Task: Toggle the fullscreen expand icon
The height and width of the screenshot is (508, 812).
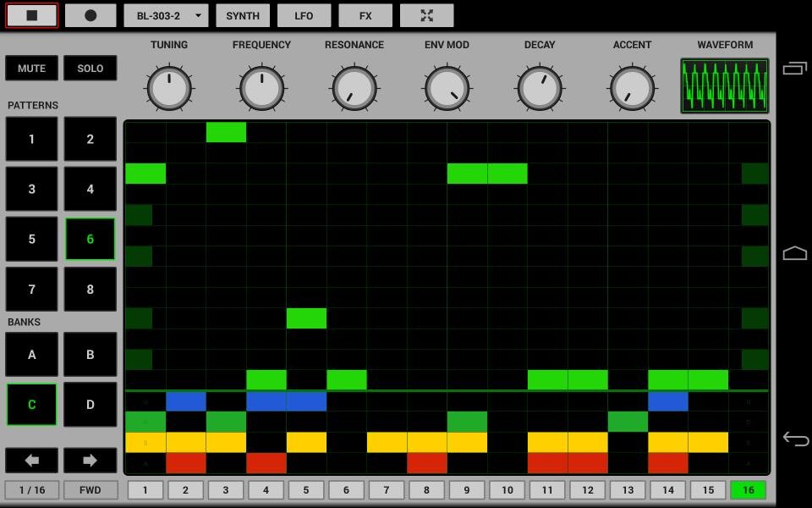Action: click(x=426, y=15)
